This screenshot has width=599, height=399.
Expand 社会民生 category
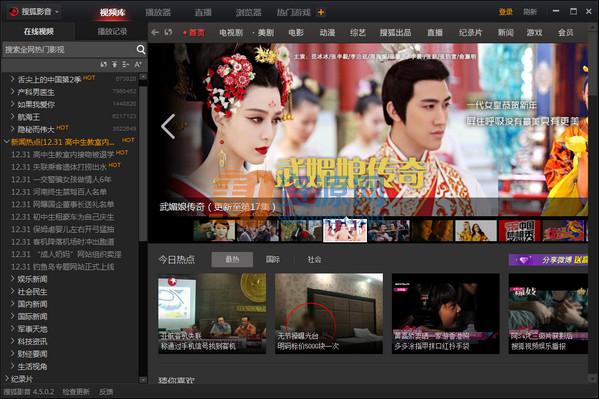pos(13,291)
